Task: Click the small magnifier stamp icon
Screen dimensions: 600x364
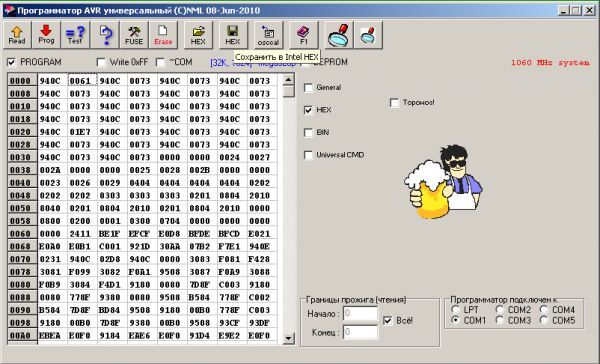Action: (368, 35)
